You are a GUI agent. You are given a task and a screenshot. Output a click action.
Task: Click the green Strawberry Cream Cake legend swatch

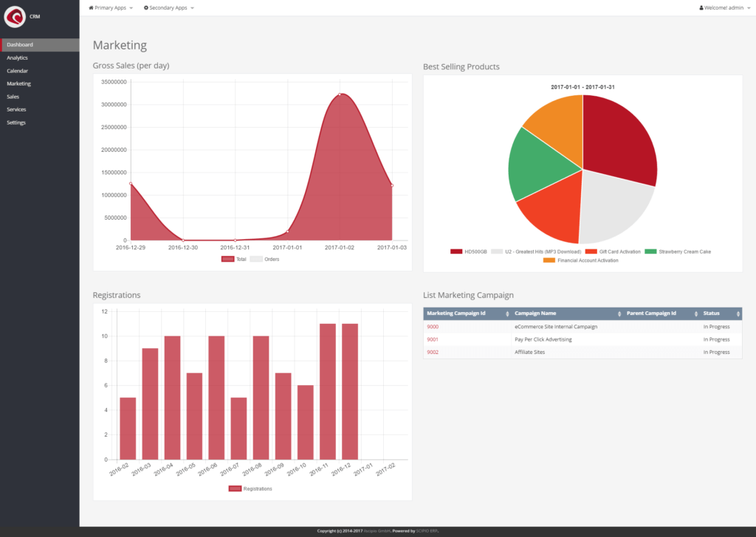(x=650, y=252)
